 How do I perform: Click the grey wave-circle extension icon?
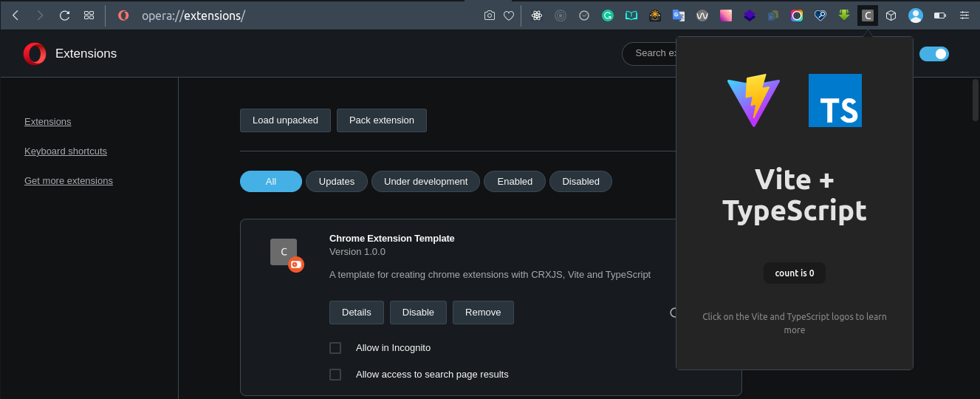click(x=702, y=15)
